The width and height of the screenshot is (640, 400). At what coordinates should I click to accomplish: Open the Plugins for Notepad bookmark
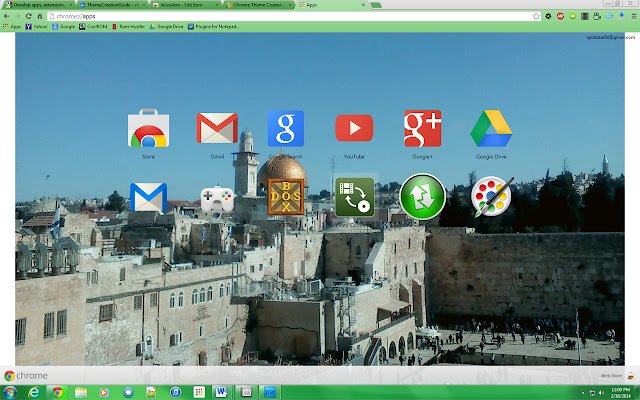[213, 27]
